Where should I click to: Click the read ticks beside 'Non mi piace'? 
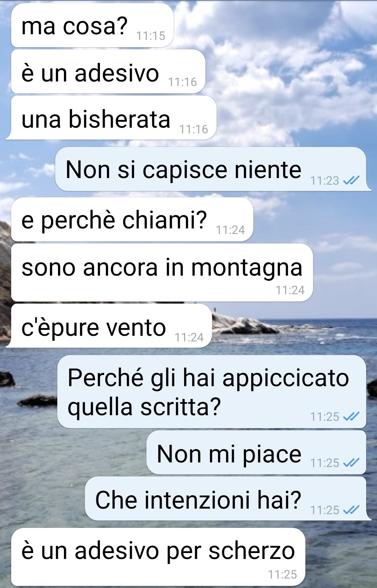click(x=351, y=463)
